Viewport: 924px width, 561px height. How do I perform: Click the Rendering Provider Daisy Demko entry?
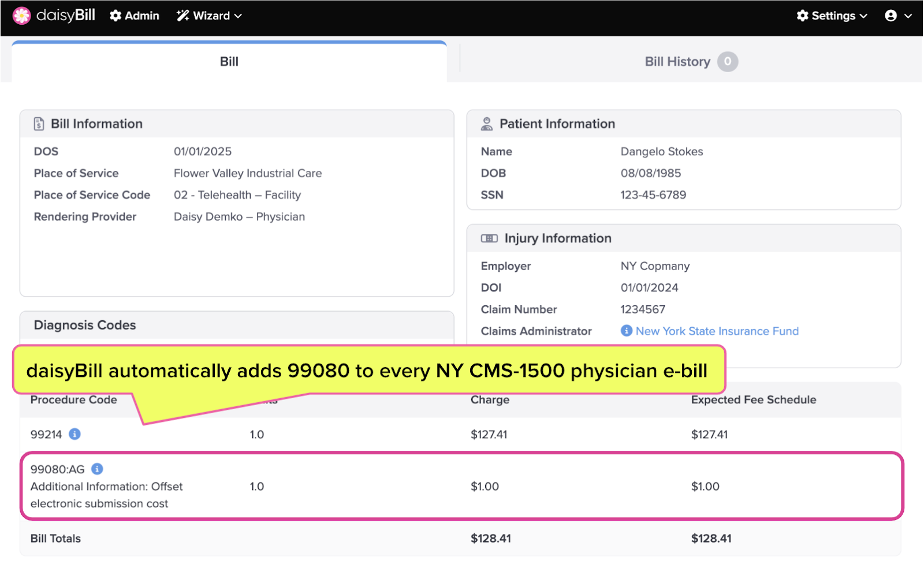239,216
